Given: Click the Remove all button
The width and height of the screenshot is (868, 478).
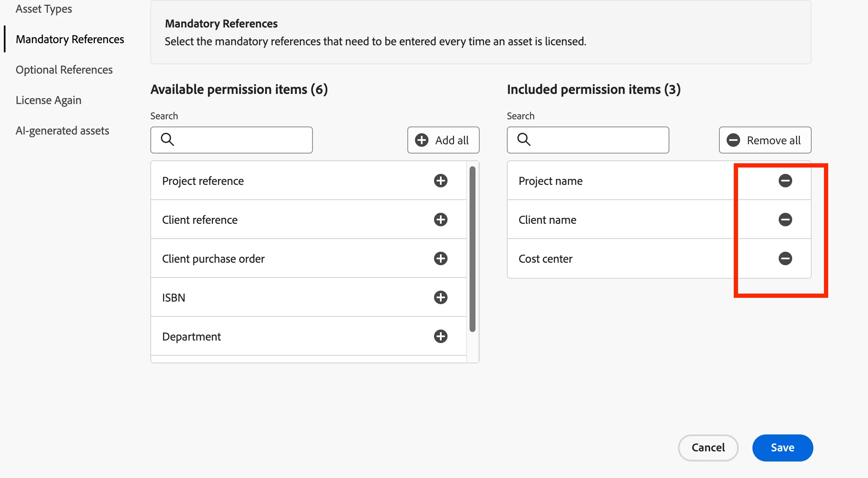Looking at the screenshot, I should (x=765, y=140).
